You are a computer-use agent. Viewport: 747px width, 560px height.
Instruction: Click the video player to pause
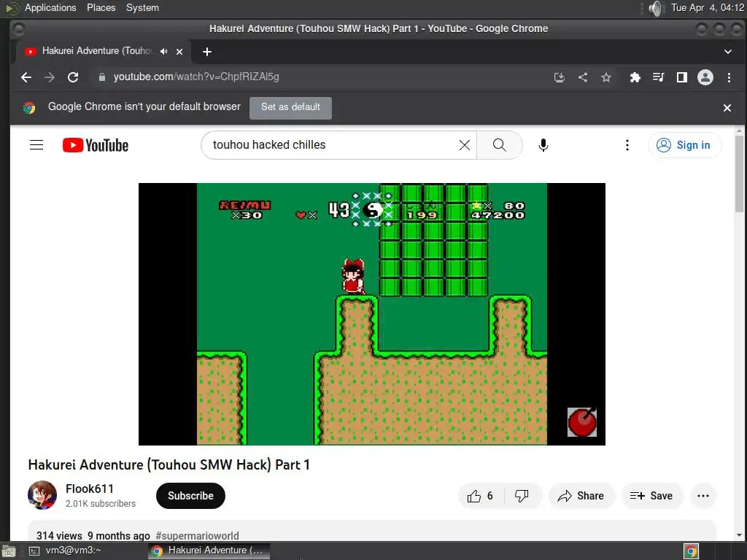371,314
